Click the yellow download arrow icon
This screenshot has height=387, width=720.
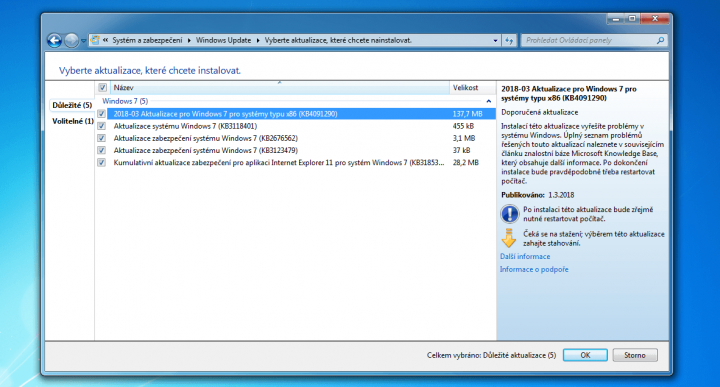(x=509, y=238)
